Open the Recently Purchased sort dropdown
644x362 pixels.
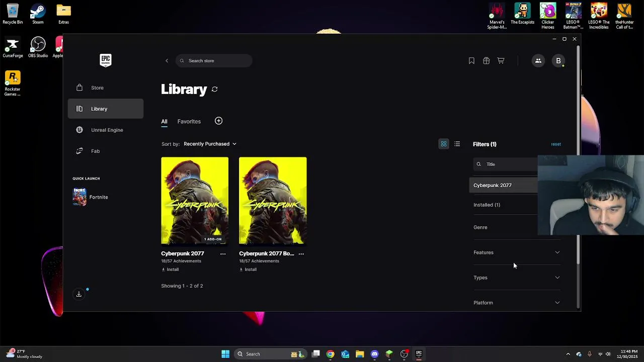[210, 144]
